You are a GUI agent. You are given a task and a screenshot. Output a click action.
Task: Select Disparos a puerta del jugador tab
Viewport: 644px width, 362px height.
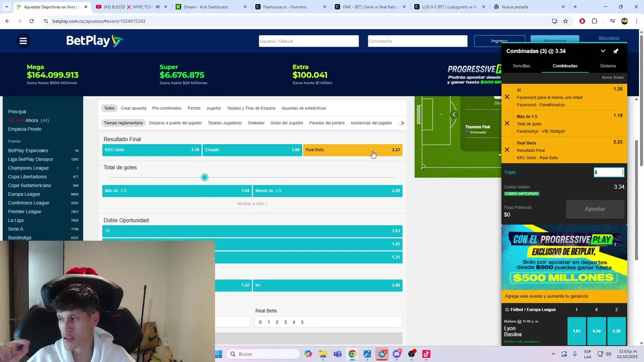pos(176,123)
